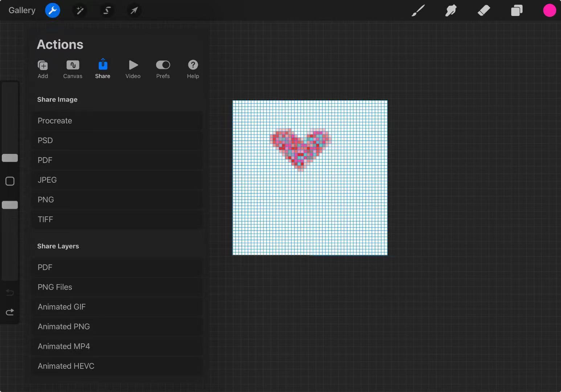
Task: Switch to the Canvas tab in Actions
Action: 73,69
